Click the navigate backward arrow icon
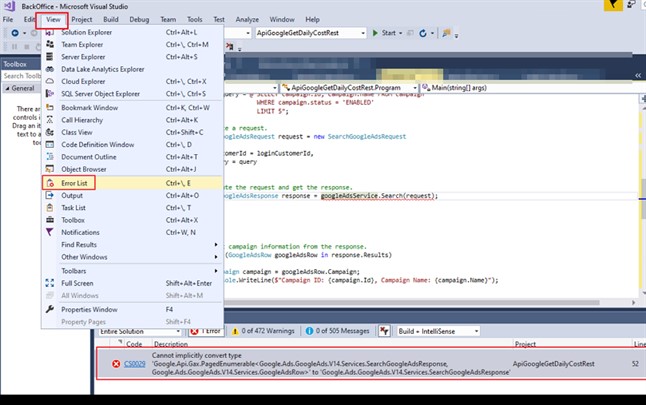This screenshot has width=646, height=405. click(15, 33)
